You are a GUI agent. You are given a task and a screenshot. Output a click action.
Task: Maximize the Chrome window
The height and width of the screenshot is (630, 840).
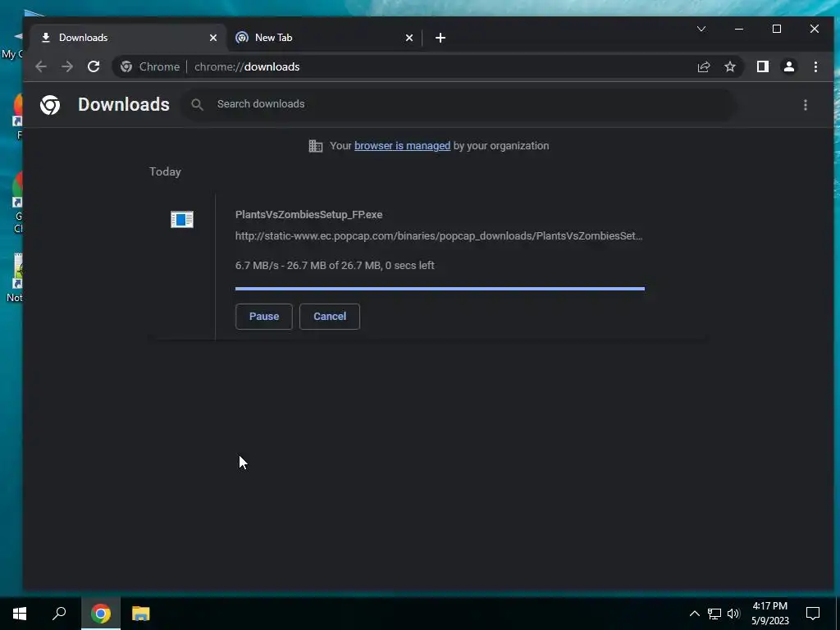point(777,29)
